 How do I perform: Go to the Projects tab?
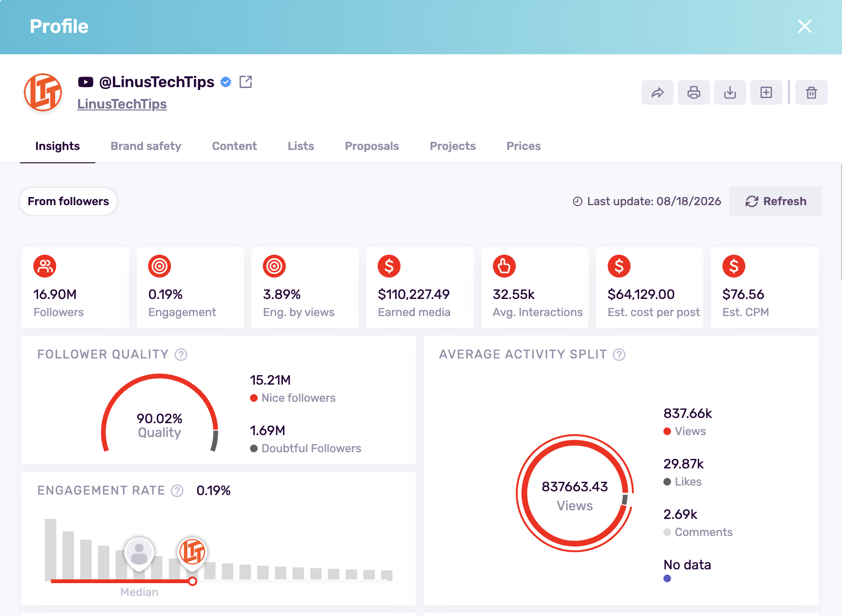pyautogui.click(x=453, y=146)
